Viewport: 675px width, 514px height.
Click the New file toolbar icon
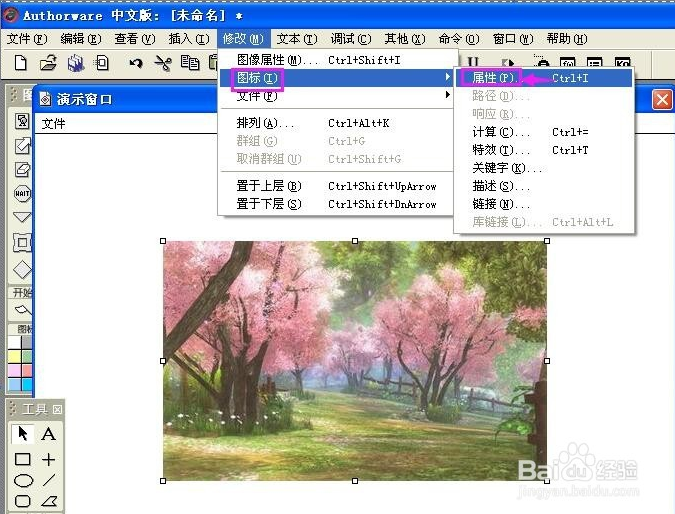21,63
